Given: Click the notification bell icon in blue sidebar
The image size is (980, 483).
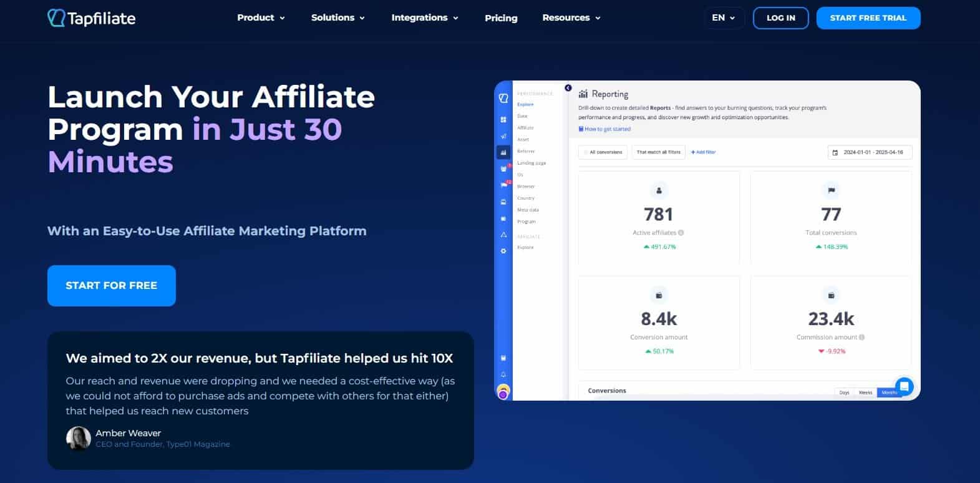Looking at the screenshot, I should [503, 374].
